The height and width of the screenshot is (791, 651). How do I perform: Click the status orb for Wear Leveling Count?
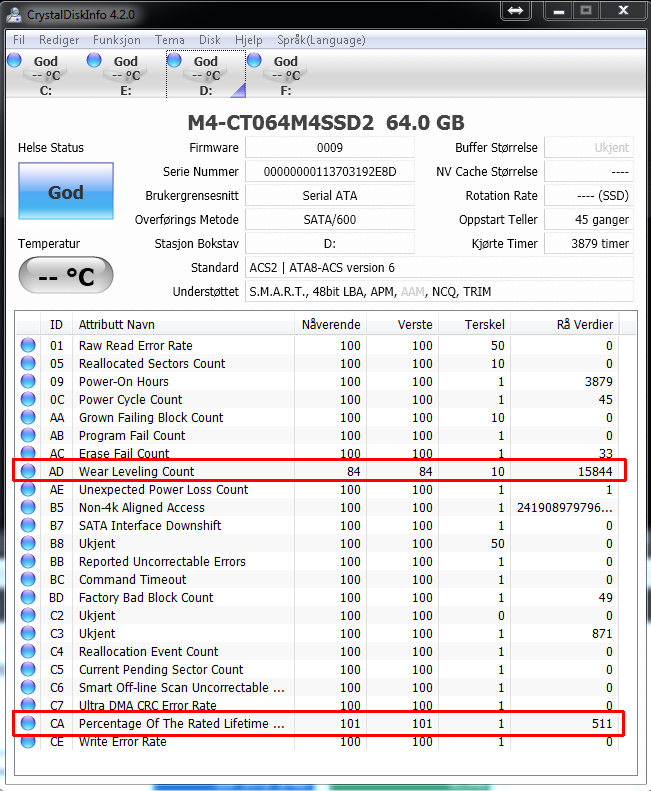[x=28, y=471]
